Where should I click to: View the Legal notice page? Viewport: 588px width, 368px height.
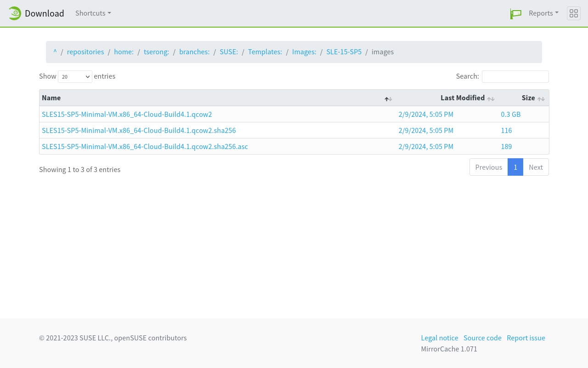click(x=439, y=338)
